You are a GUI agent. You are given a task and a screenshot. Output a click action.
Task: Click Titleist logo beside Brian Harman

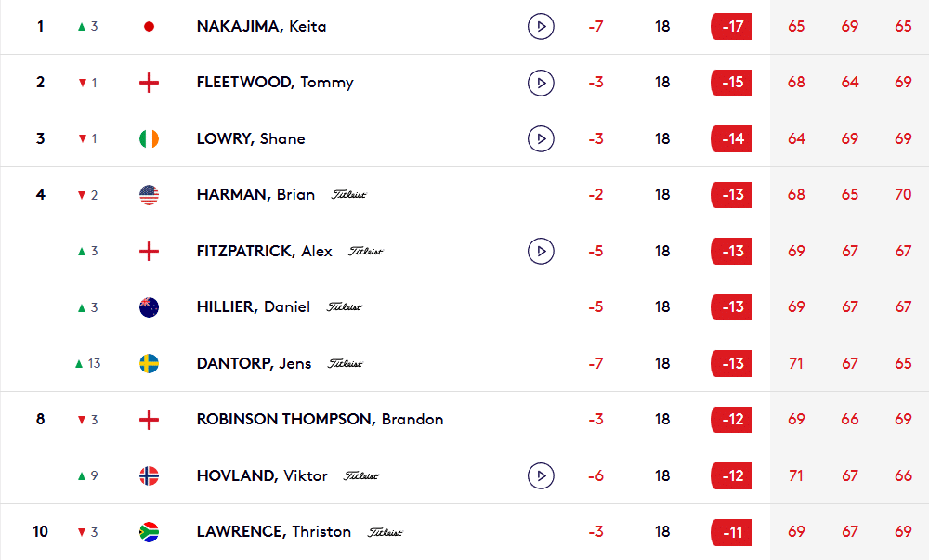pos(348,195)
